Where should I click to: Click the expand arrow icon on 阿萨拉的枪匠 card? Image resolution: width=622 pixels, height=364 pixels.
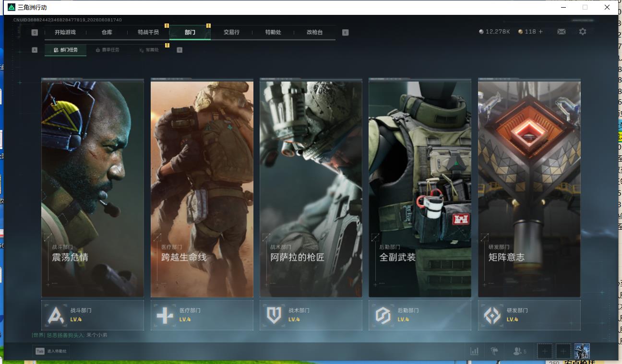click(x=266, y=237)
